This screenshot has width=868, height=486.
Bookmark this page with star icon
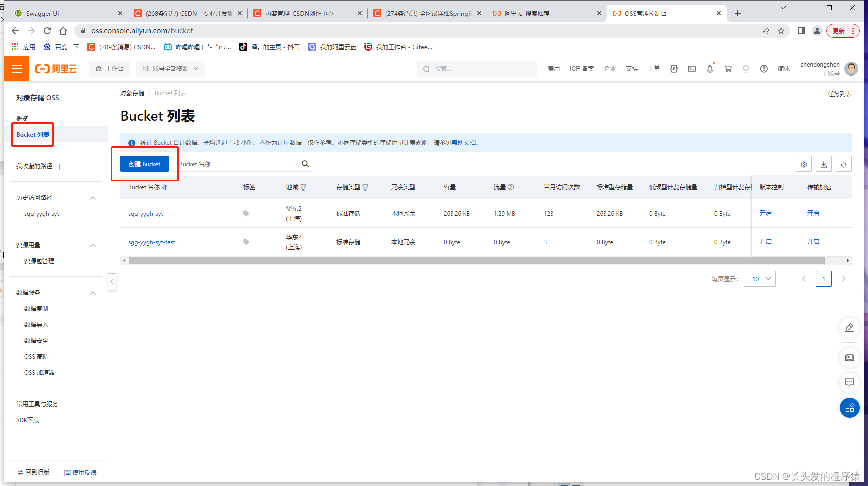click(x=781, y=31)
